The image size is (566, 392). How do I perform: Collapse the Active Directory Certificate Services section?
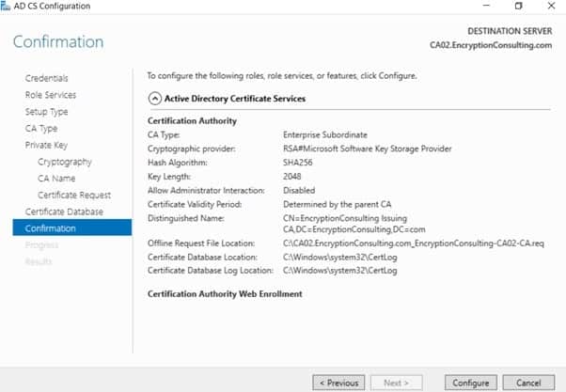coord(155,98)
